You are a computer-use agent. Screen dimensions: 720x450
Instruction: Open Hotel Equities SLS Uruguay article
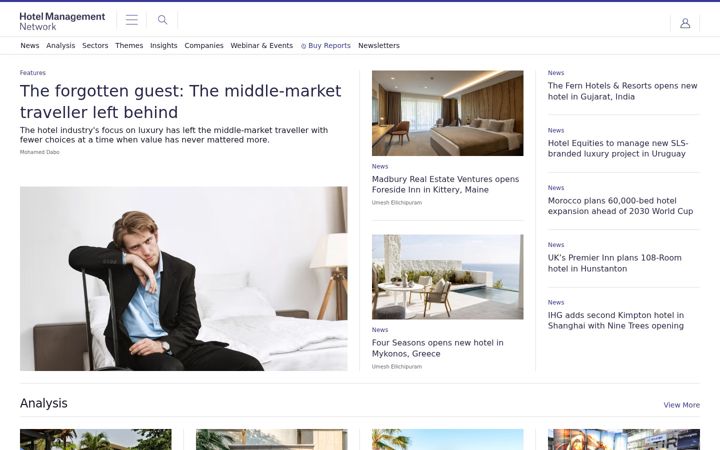(x=618, y=148)
